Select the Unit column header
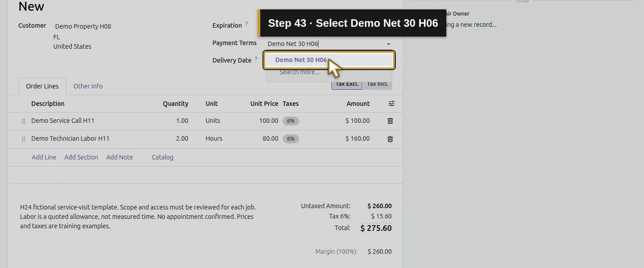Screen dimensions: 644x268 click(x=212, y=104)
